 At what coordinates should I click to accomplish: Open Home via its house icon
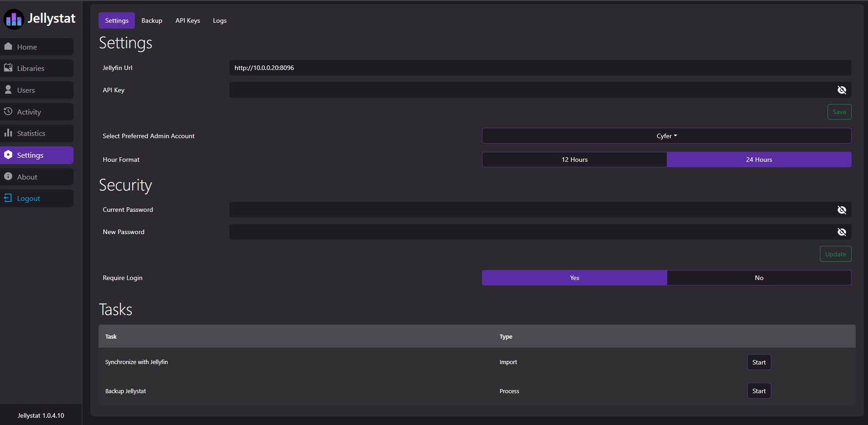(x=8, y=46)
